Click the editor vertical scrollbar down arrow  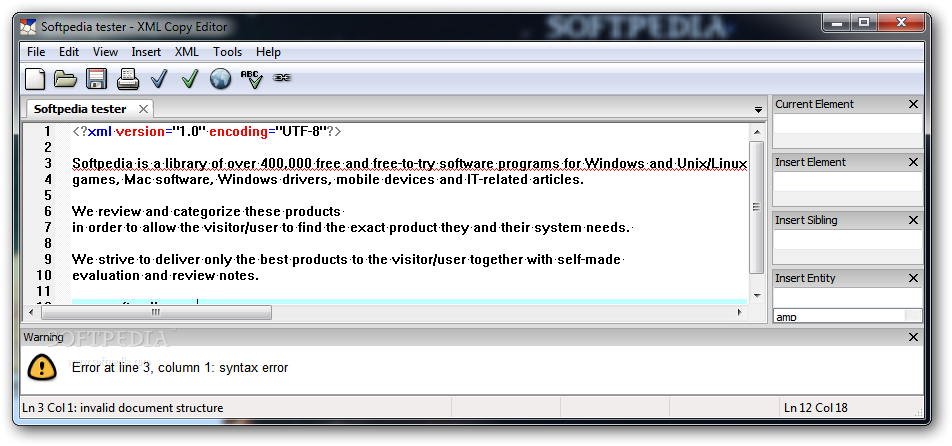pyautogui.click(x=756, y=296)
